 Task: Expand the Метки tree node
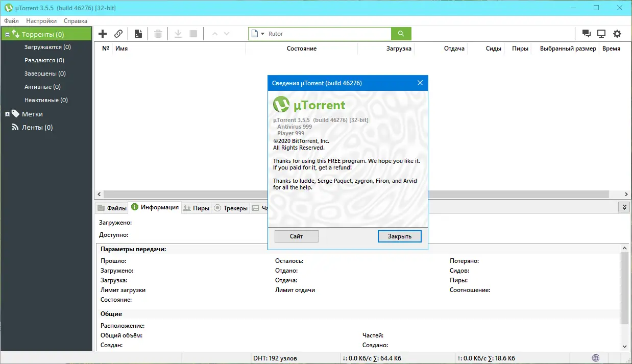[7, 114]
